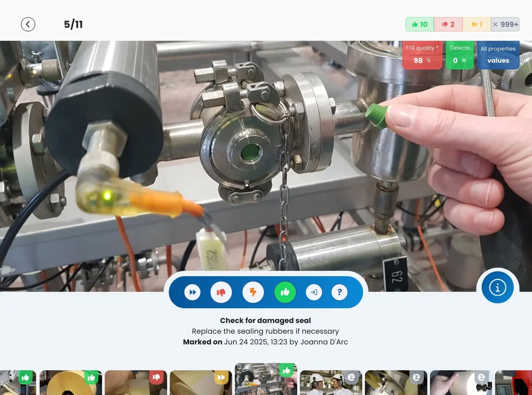
Task: Open the info circle button
Action: click(x=498, y=287)
